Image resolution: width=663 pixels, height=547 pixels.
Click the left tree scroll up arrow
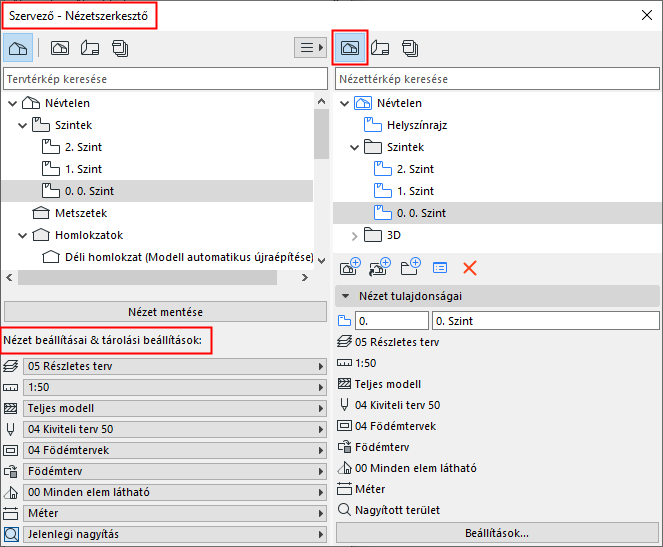pyautogui.click(x=321, y=101)
